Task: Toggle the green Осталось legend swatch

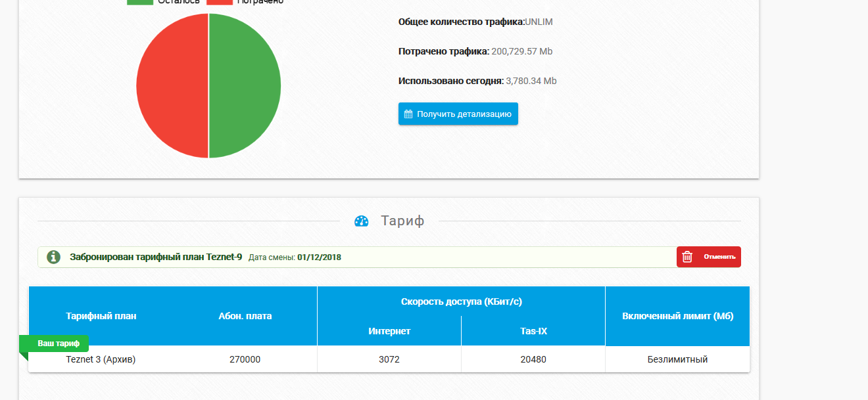Action: 139,2
